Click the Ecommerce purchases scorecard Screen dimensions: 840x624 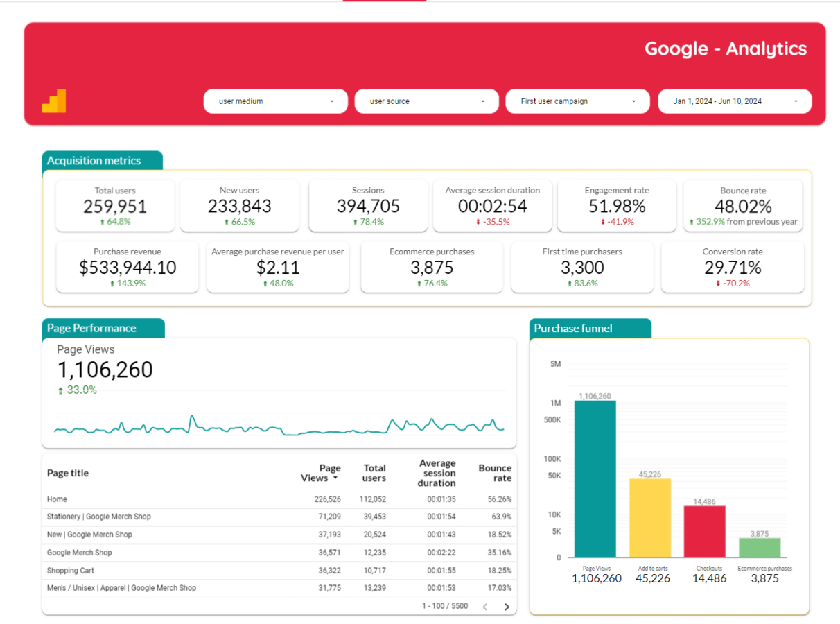coord(432,267)
